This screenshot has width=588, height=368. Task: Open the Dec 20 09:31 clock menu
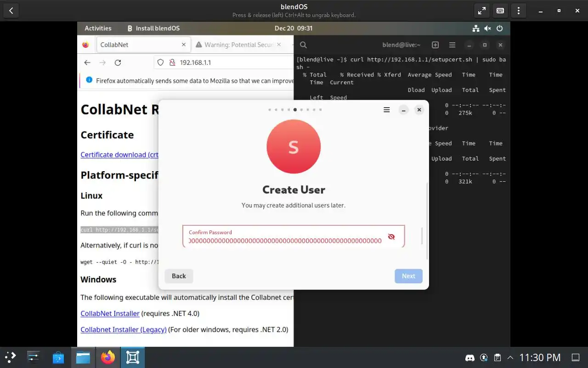pyautogui.click(x=294, y=28)
